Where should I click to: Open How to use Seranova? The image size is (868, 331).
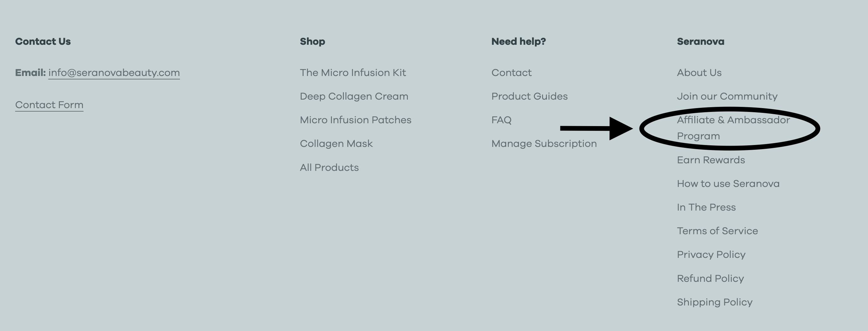(728, 184)
